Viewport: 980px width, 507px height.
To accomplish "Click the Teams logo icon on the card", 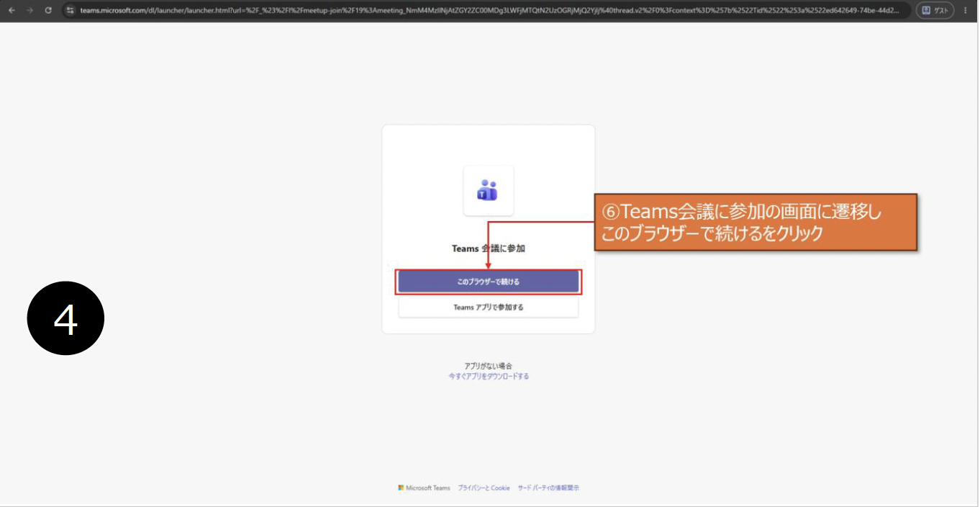I will coord(488,190).
